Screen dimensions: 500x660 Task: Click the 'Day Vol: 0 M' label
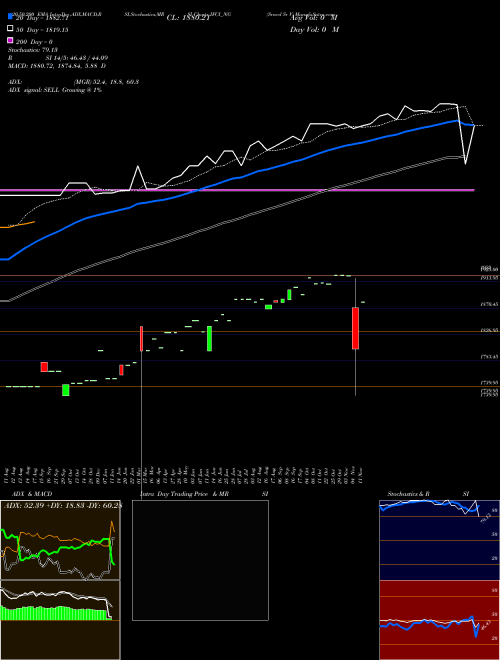(315, 29)
